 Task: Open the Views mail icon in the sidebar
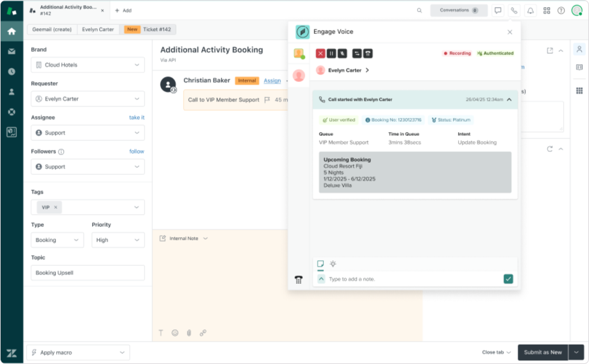point(12,51)
